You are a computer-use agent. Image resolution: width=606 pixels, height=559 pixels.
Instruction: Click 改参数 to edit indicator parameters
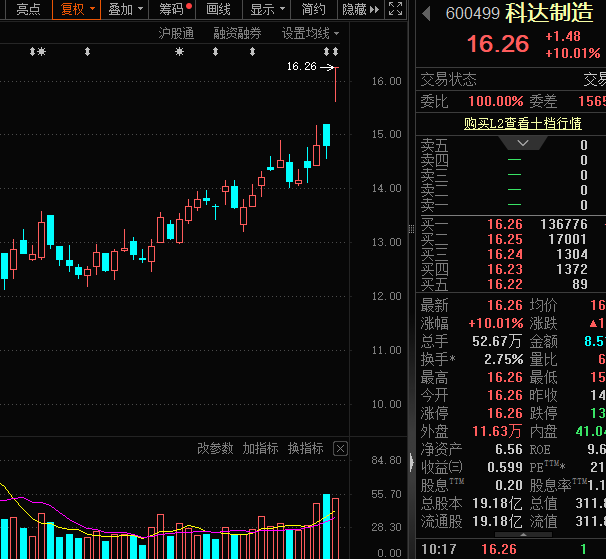pyautogui.click(x=215, y=448)
